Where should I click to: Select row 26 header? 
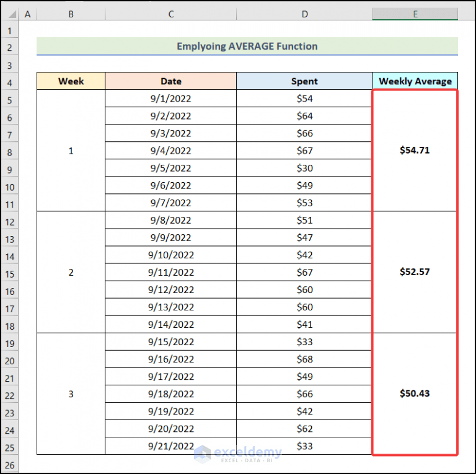point(9,465)
